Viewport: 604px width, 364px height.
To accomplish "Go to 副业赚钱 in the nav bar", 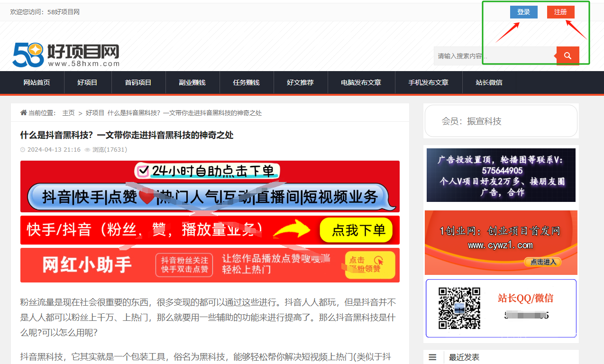I will click(192, 82).
